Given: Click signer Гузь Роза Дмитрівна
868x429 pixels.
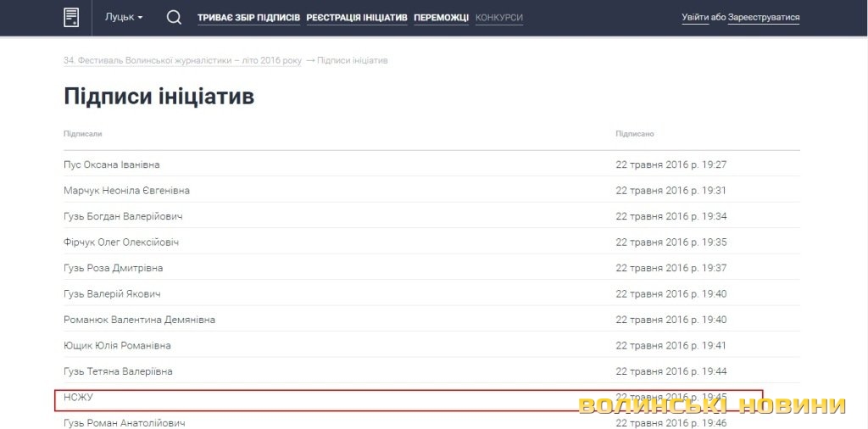Looking at the screenshot, I should click(113, 268).
